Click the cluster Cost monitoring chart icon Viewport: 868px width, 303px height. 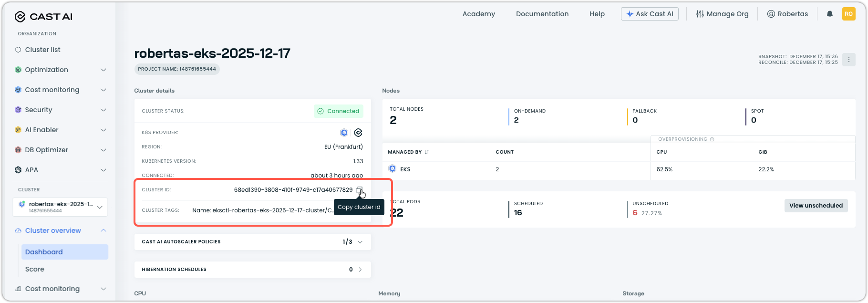pos(18,289)
